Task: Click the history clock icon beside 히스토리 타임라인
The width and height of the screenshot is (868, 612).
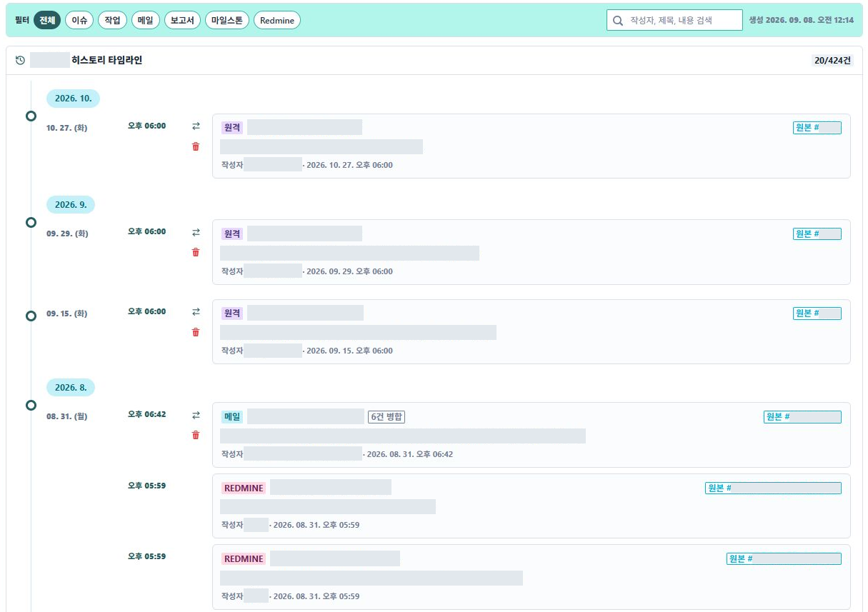Action: 21,61
